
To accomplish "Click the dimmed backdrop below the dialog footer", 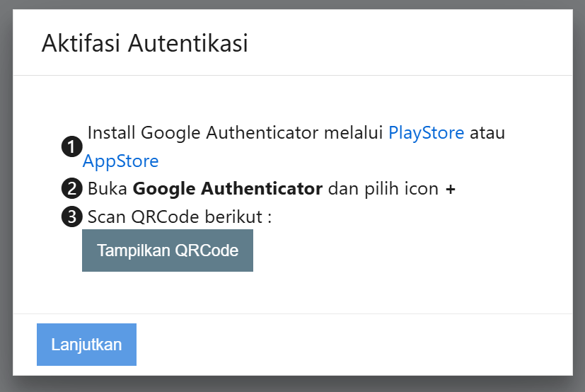I will 293,384.
